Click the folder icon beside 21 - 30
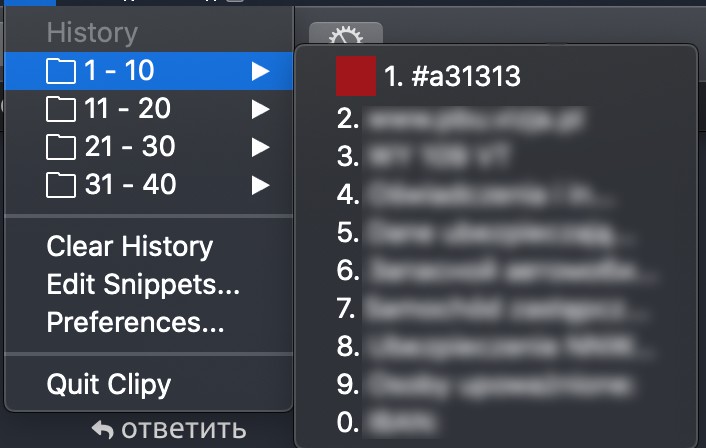706x448 pixels. pyautogui.click(x=60, y=147)
